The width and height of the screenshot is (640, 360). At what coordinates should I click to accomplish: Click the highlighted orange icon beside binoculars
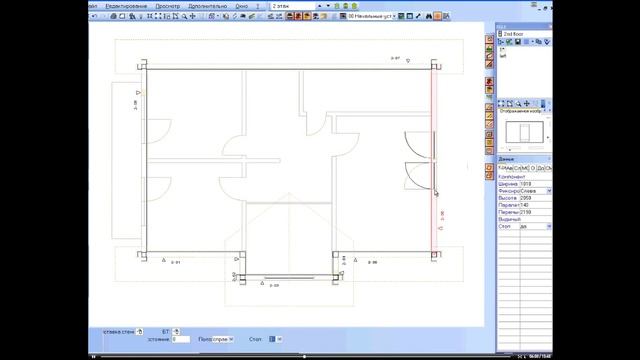(x=438, y=16)
